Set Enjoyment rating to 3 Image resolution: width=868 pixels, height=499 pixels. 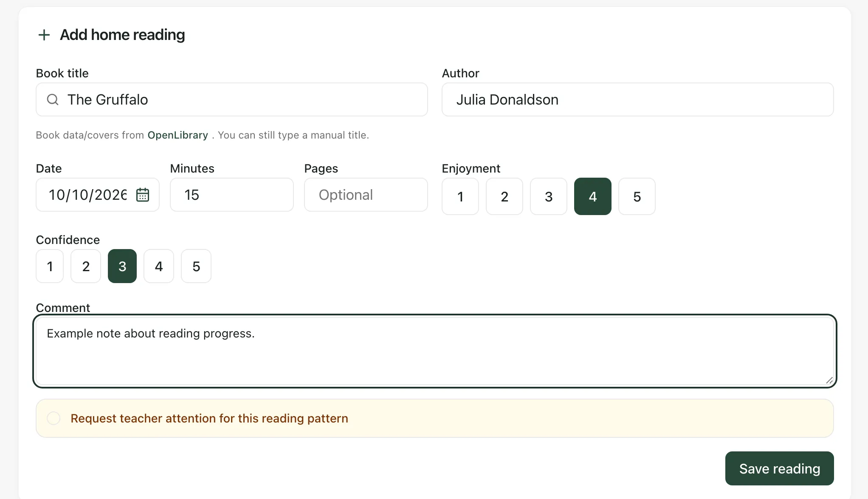point(549,196)
